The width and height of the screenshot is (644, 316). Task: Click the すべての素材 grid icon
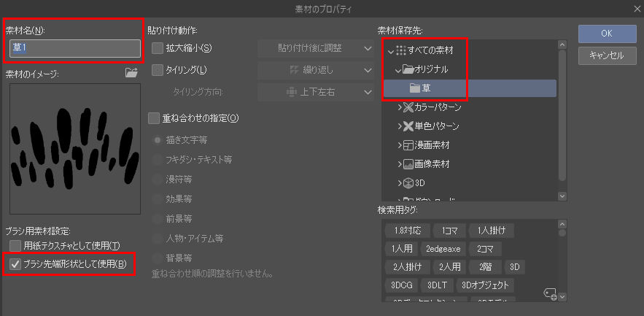tap(401, 50)
